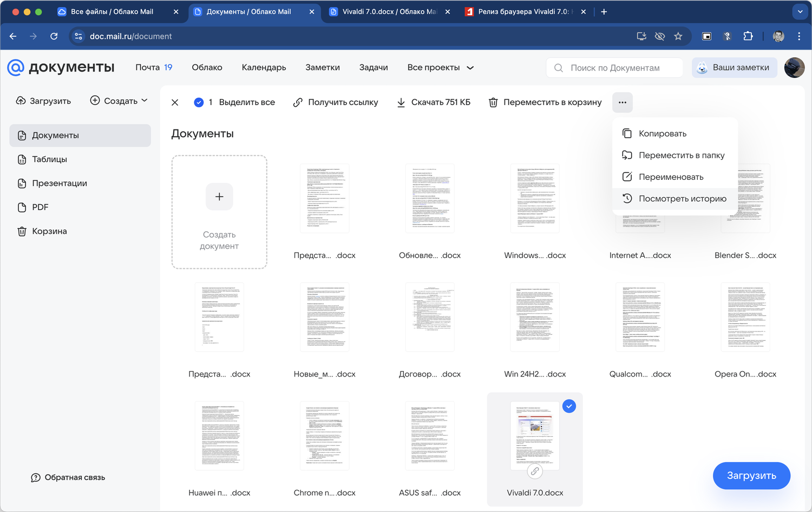Open the browser tab list chevron

[x=800, y=11]
